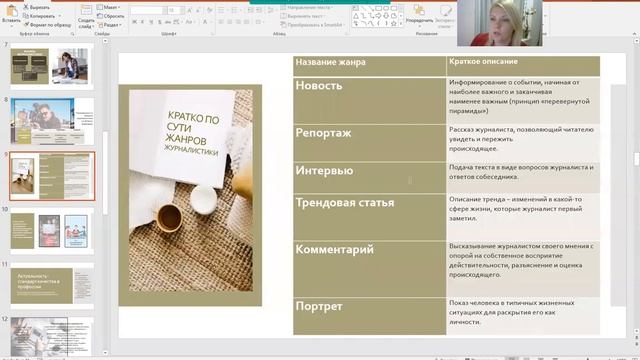This screenshot has width=640, height=360.
Task: Justify text alignment
Action: coord(247,22)
